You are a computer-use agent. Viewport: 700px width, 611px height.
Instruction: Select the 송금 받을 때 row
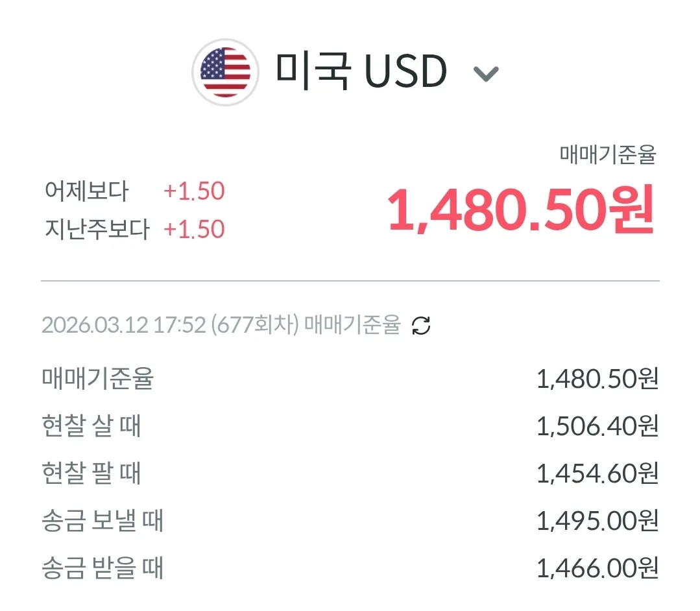pyautogui.click(x=350, y=568)
